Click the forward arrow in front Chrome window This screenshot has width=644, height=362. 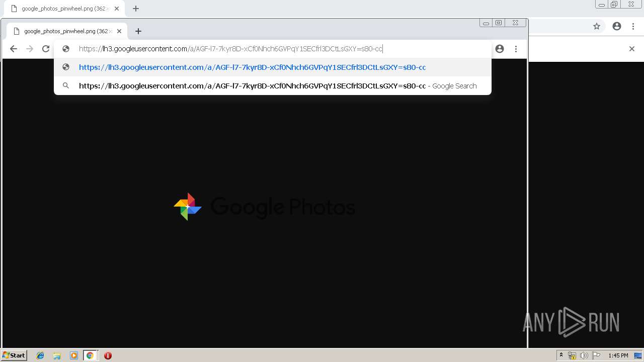click(30, 49)
